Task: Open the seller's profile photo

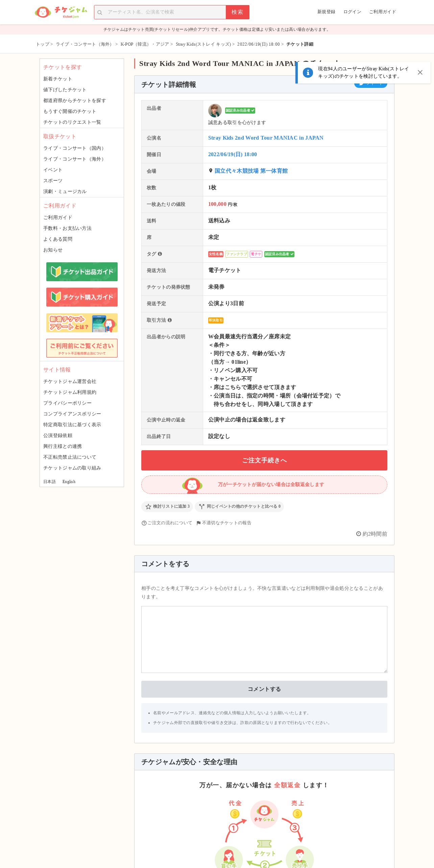Action: pyautogui.click(x=215, y=111)
